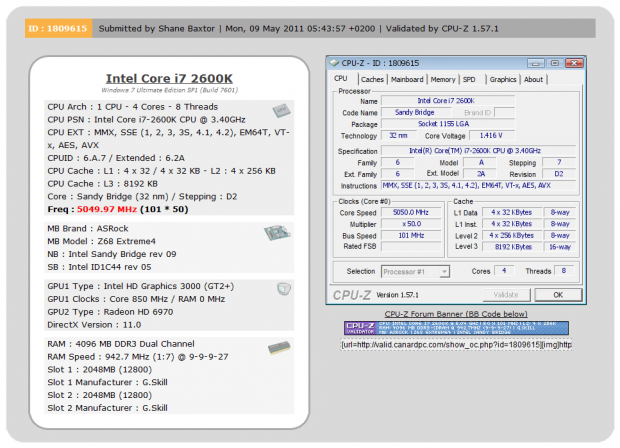620x448 pixels.
Task: Click the greyed Validate button
Action: click(506, 295)
